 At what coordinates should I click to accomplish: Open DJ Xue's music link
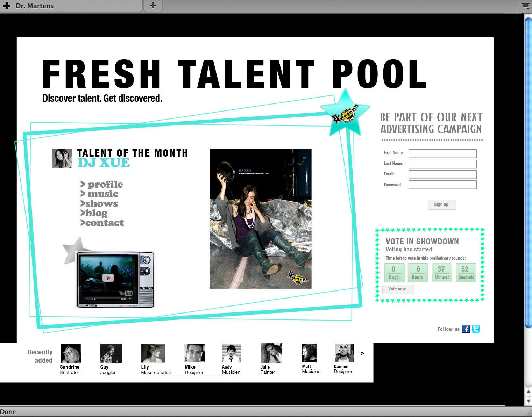99,194
